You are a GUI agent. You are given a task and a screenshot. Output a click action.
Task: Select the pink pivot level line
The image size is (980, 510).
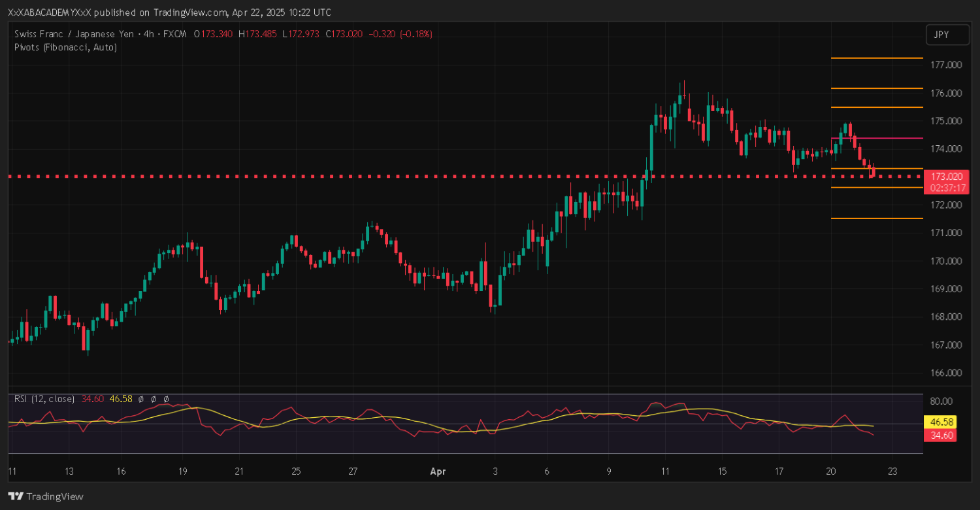[x=875, y=138]
